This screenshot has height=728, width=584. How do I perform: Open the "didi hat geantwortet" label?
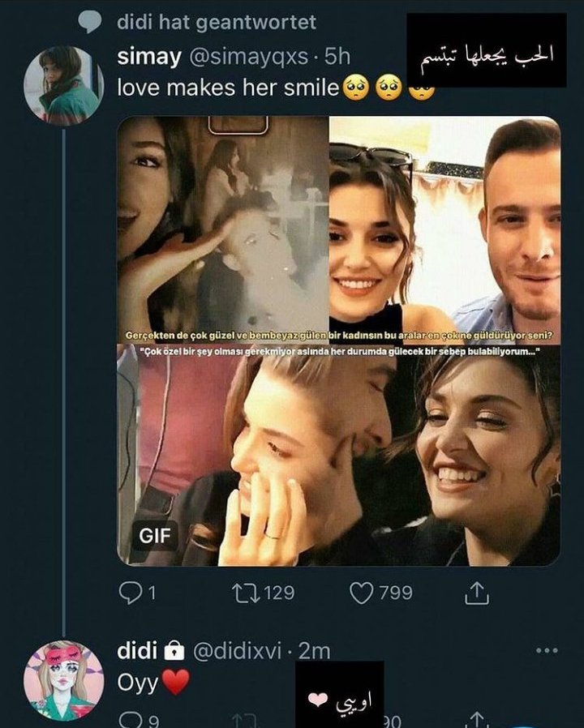coord(217,22)
